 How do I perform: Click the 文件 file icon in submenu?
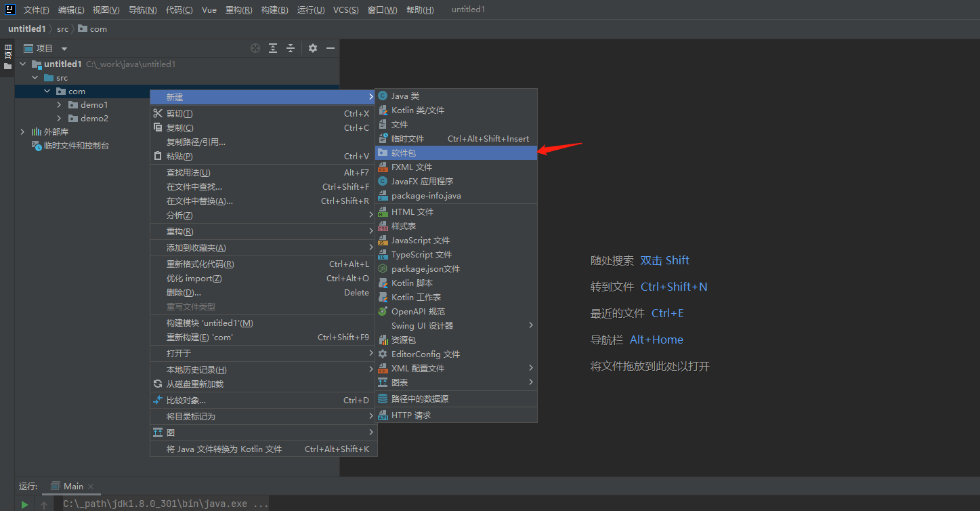click(383, 125)
